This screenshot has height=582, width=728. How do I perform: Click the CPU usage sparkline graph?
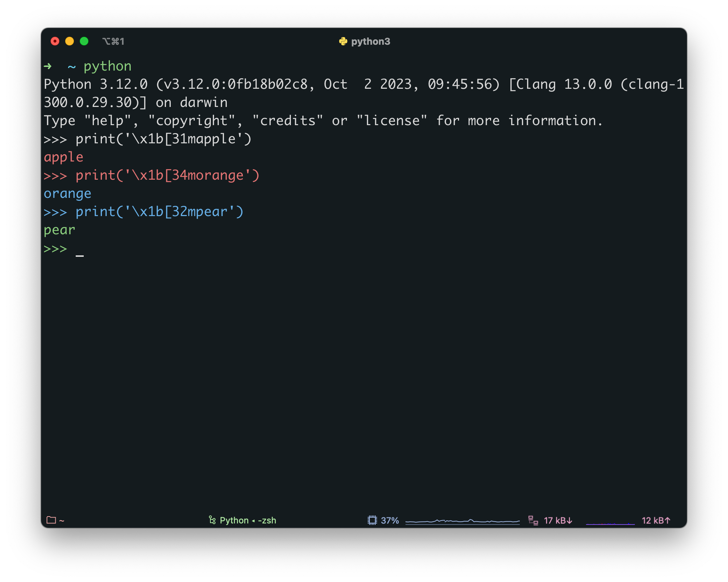pyautogui.click(x=463, y=521)
